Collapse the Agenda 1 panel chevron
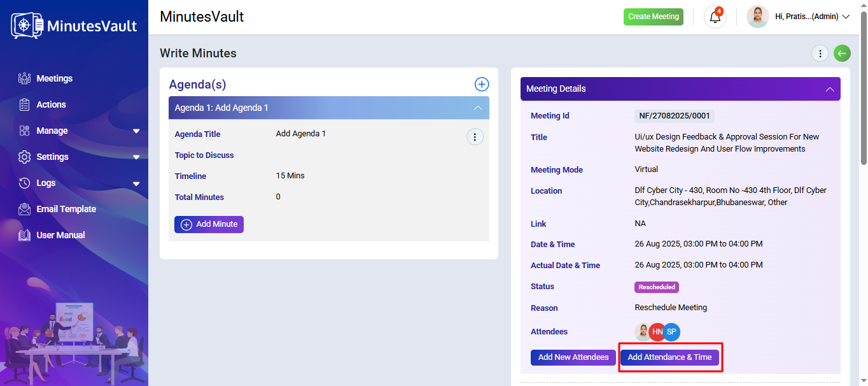The height and width of the screenshot is (386, 868). coord(478,108)
